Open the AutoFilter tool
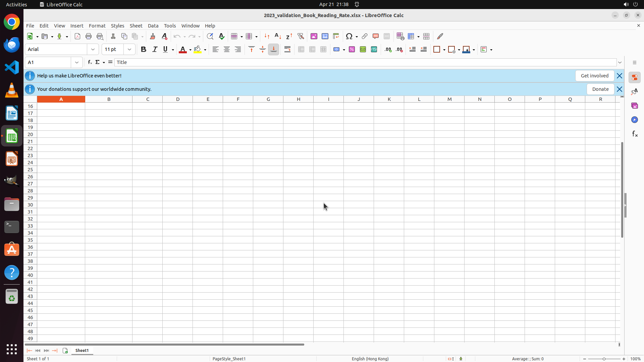Image resolution: width=644 pixels, height=362 pixels. point(301,36)
